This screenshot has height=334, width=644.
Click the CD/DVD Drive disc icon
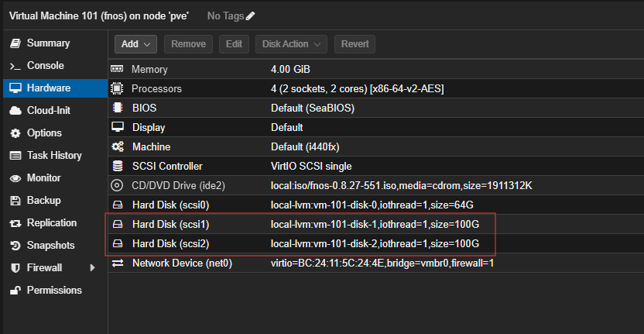click(x=118, y=185)
